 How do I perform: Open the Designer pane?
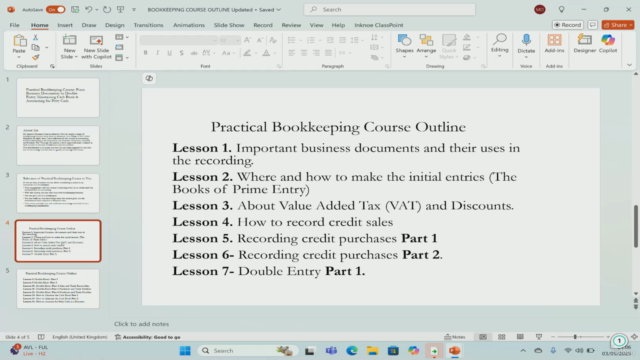[x=584, y=44]
